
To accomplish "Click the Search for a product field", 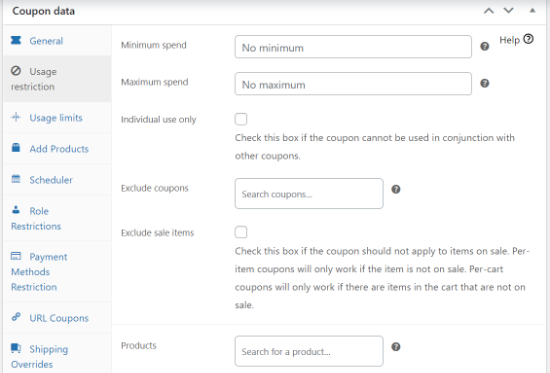I will (309, 351).
